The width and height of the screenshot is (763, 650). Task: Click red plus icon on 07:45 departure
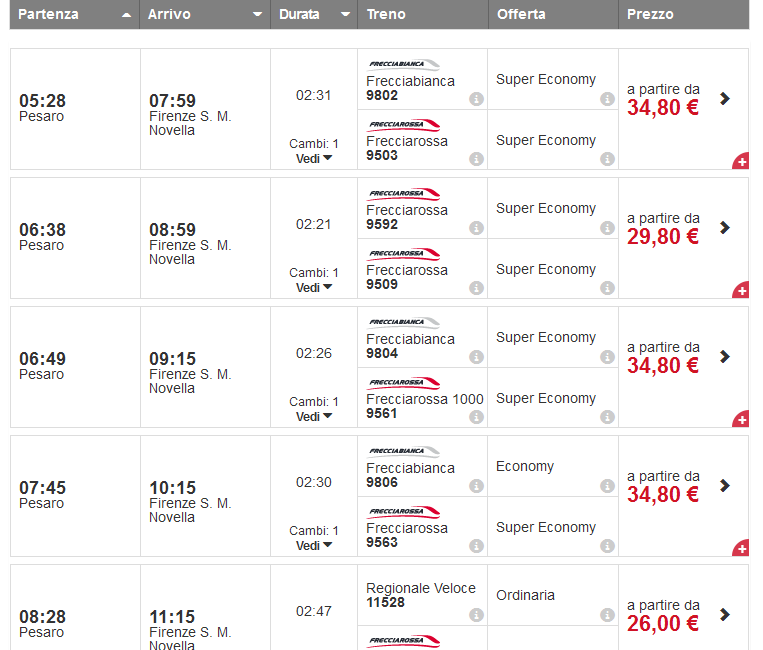[x=741, y=548]
